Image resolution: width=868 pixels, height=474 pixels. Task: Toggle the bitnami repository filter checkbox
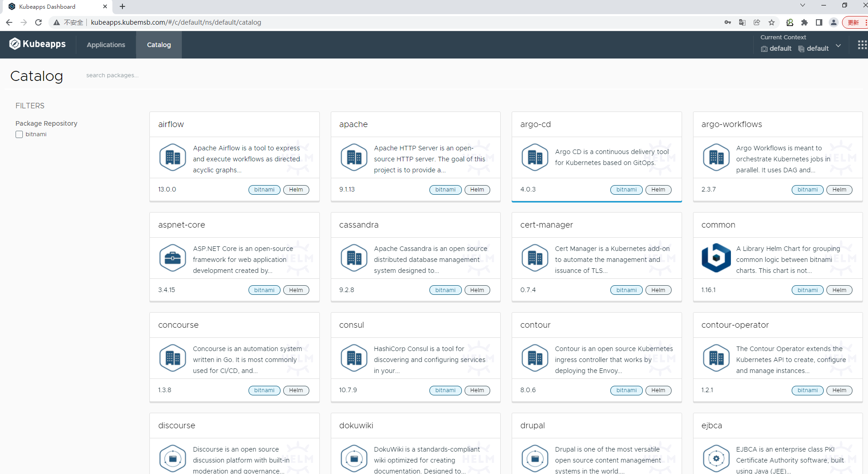coord(19,134)
